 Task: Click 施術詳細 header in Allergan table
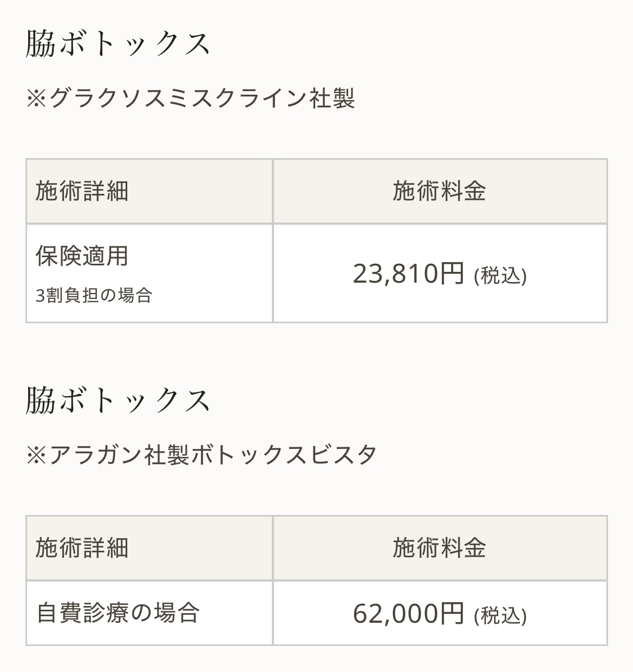(x=82, y=547)
